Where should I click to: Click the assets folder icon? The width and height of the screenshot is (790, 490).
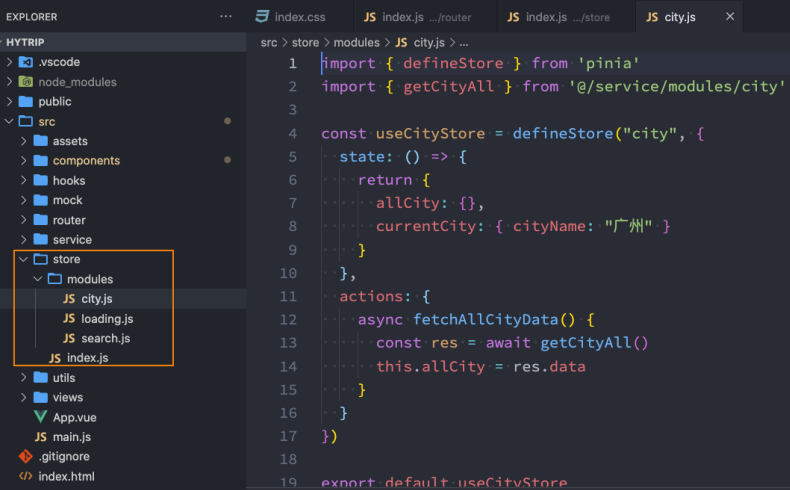pyautogui.click(x=40, y=141)
